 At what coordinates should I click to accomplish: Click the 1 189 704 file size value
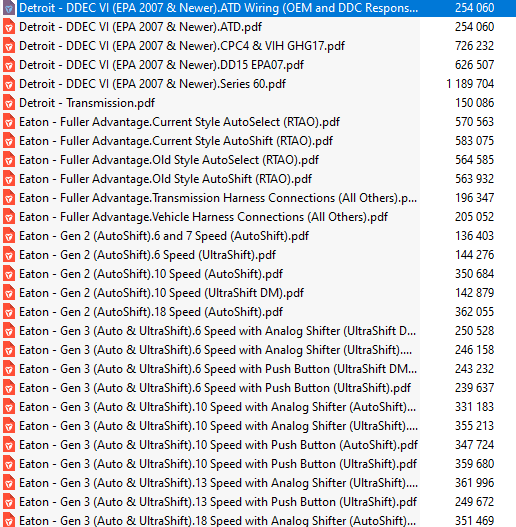(x=470, y=84)
